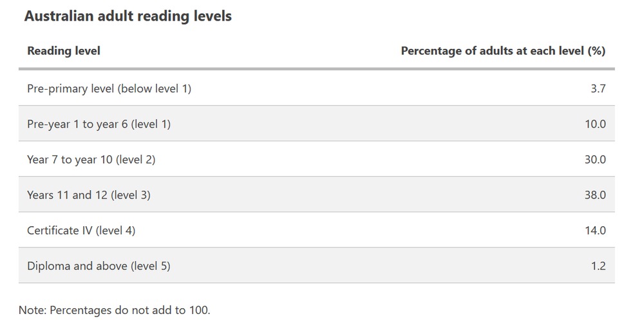The height and width of the screenshot is (321, 644).
Task: Select the 'Year 7 to year 10 (level 2)' label
Action: point(91,159)
